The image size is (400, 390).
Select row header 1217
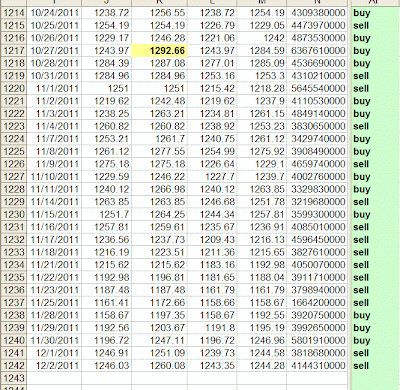[13, 51]
